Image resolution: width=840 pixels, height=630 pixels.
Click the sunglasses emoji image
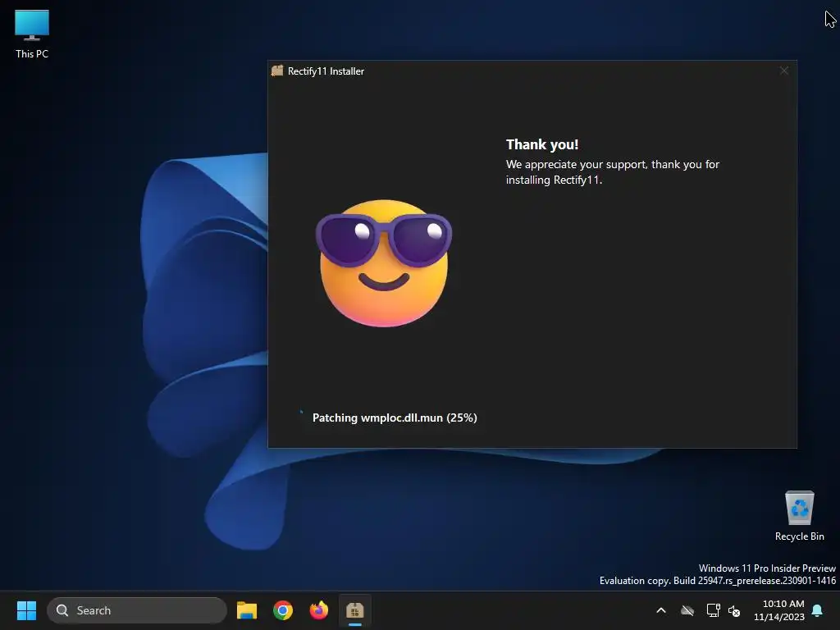[384, 262]
